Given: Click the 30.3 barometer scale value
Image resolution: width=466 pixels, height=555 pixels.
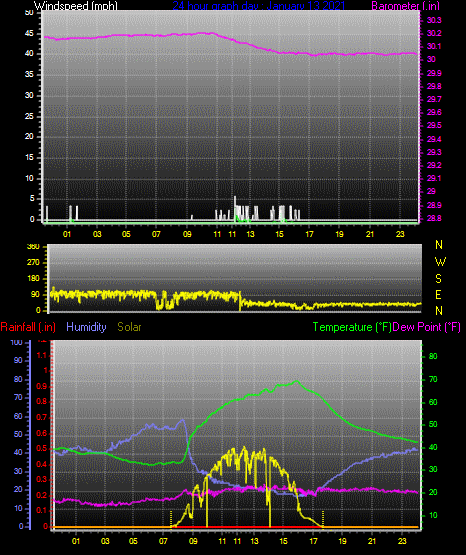Looking at the screenshot, I should (434, 20).
